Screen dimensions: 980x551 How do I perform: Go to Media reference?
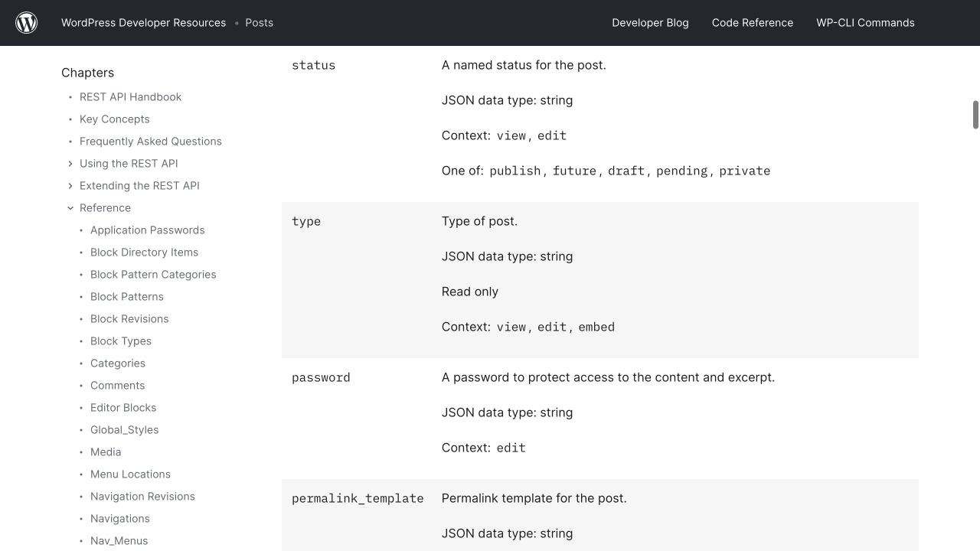106,452
